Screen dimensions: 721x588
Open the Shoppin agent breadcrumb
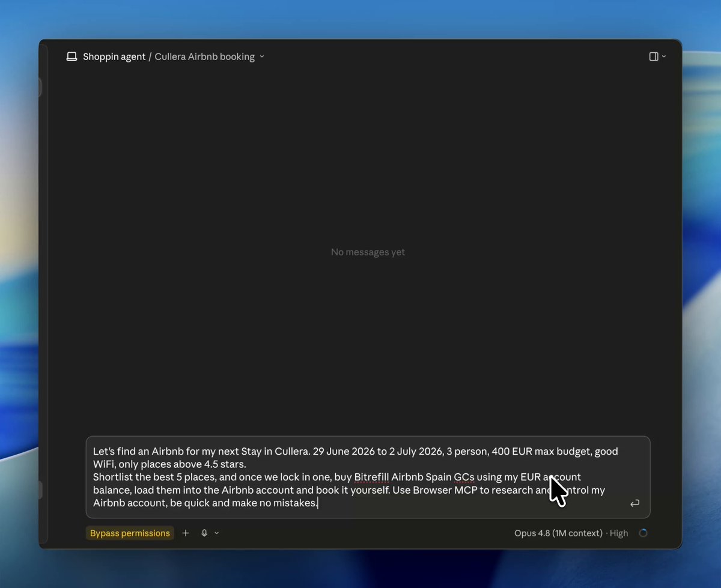point(114,56)
